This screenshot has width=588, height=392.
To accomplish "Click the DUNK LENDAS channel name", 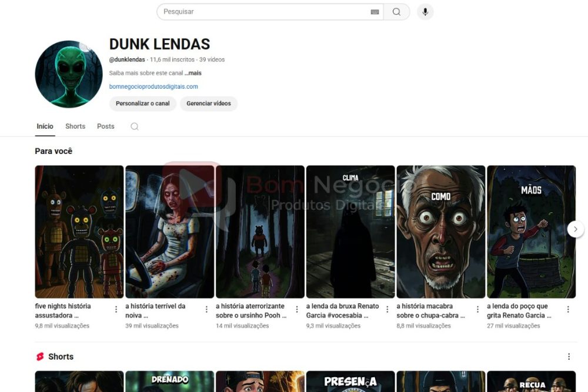I will [x=159, y=44].
